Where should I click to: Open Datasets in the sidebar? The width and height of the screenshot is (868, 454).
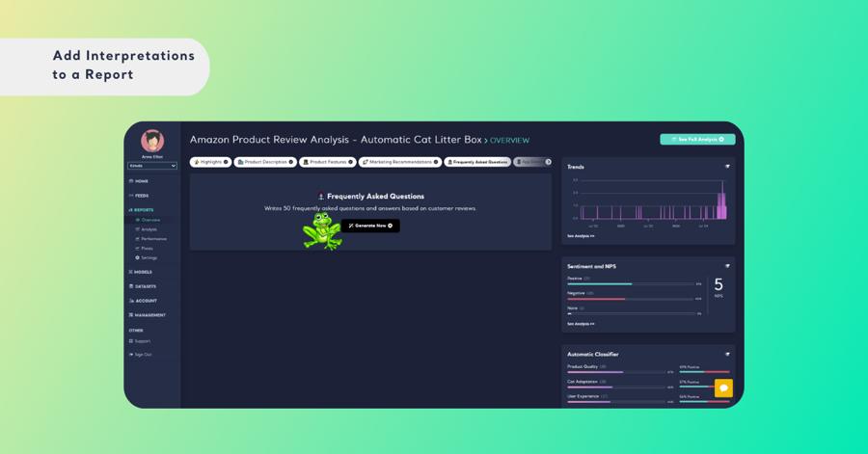pos(143,286)
